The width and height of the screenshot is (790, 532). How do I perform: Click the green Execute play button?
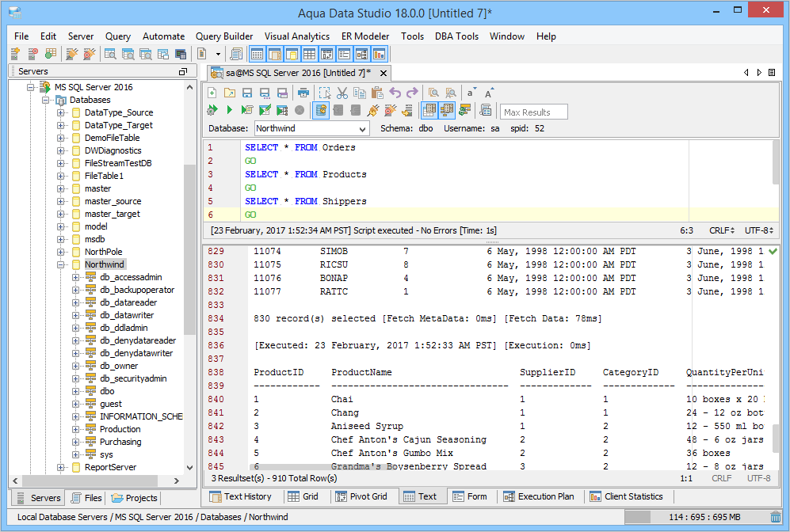(x=229, y=110)
